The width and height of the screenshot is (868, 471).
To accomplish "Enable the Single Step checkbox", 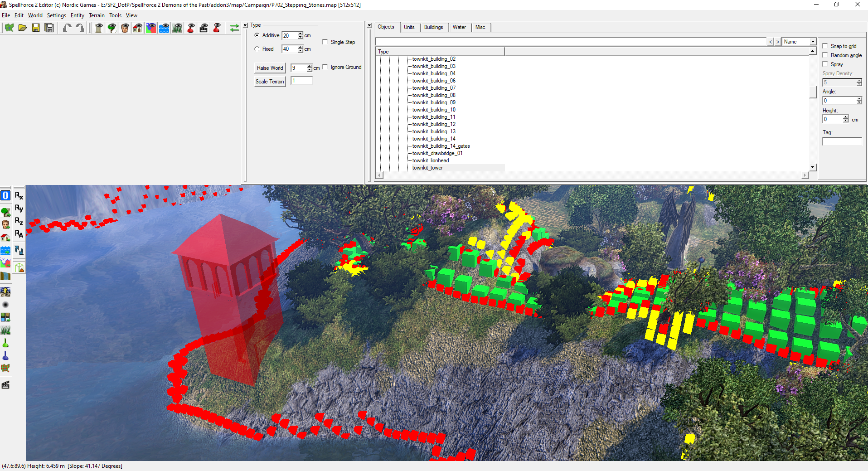I will (x=325, y=42).
